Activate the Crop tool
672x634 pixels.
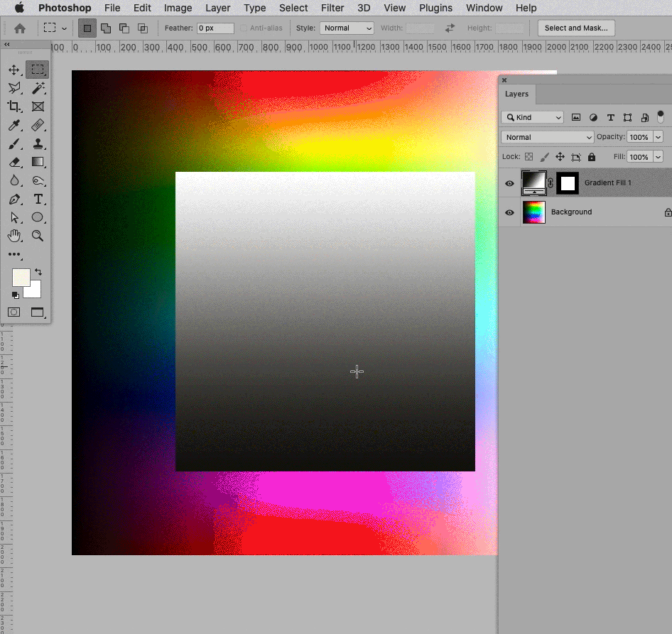tap(14, 106)
